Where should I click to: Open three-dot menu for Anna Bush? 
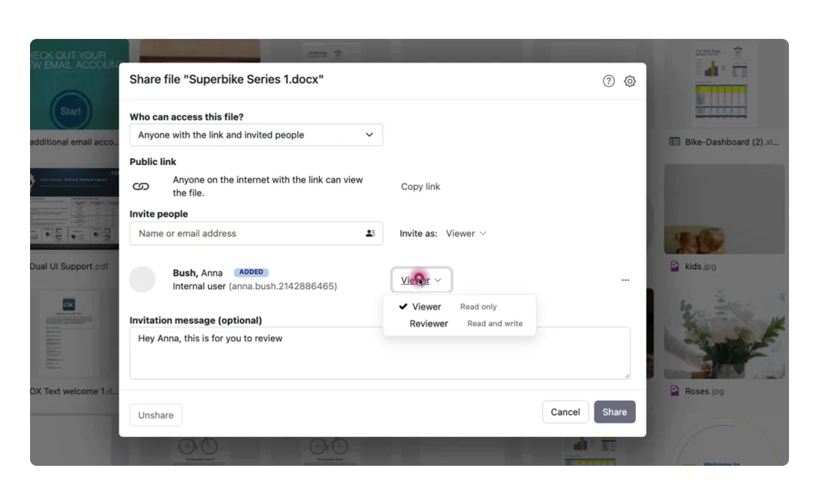[625, 280]
